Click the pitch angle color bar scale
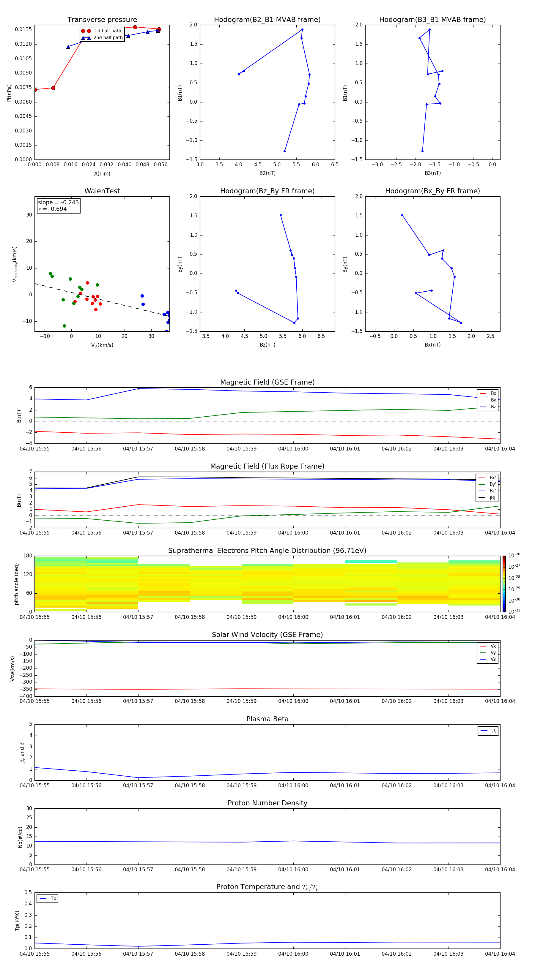The image size is (535, 980). (504, 584)
